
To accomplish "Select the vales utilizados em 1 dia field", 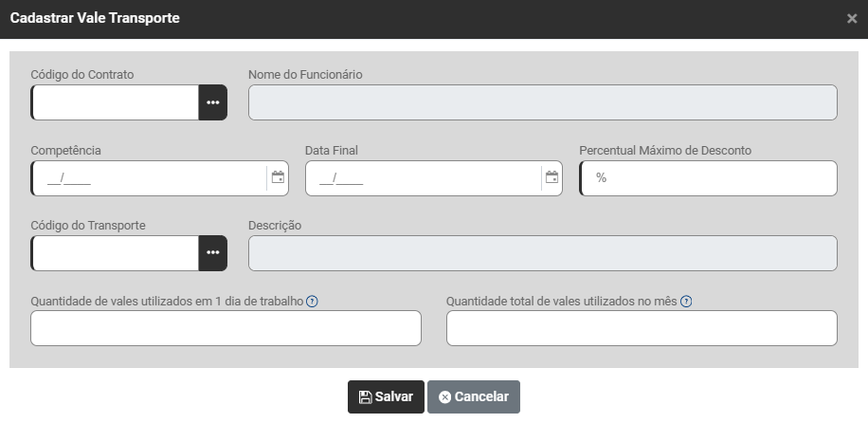I will [226, 328].
